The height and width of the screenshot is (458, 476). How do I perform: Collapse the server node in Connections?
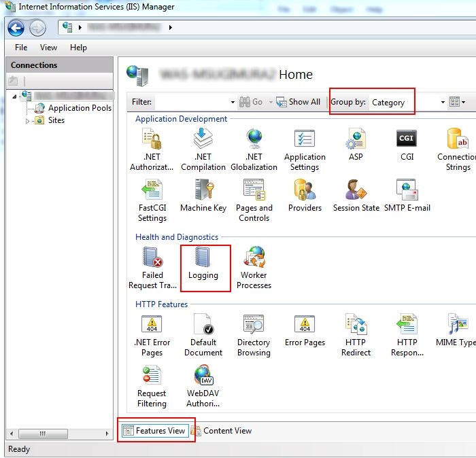pyautogui.click(x=15, y=96)
